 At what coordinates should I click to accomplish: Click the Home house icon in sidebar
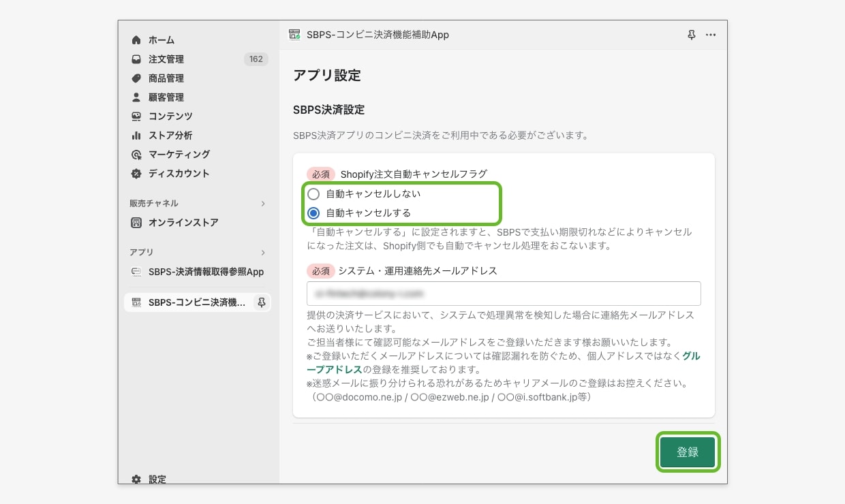click(x=136, y=40)
